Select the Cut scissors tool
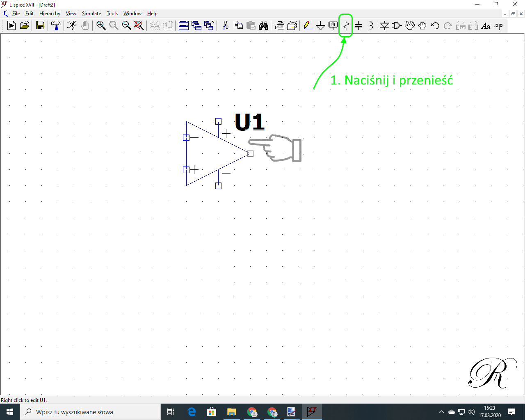Screen dimensions: 525x420 [225, 26]
